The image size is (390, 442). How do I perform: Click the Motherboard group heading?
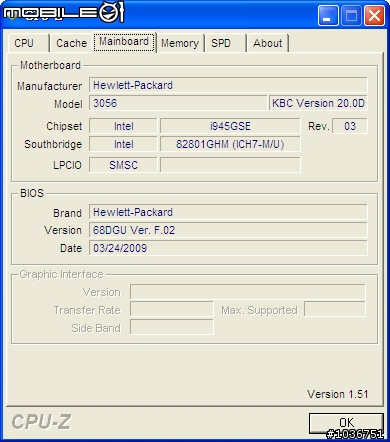(x=50, y=65)
